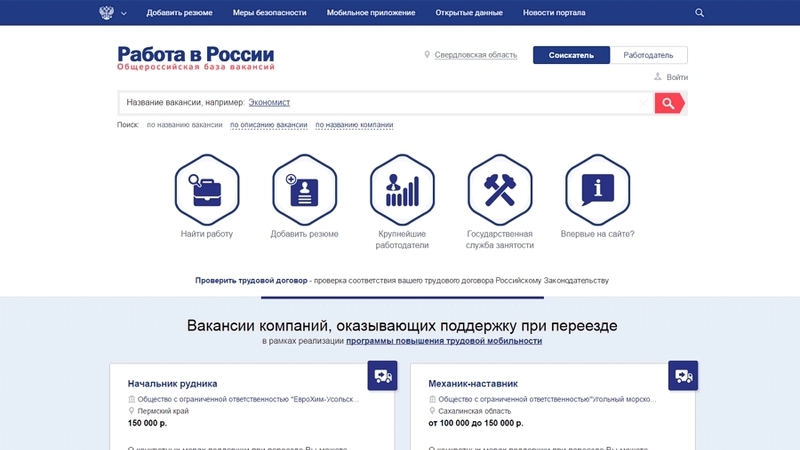Switch to Соискатель mode
The image size is (800, 450).
click(x=570, y=55)
